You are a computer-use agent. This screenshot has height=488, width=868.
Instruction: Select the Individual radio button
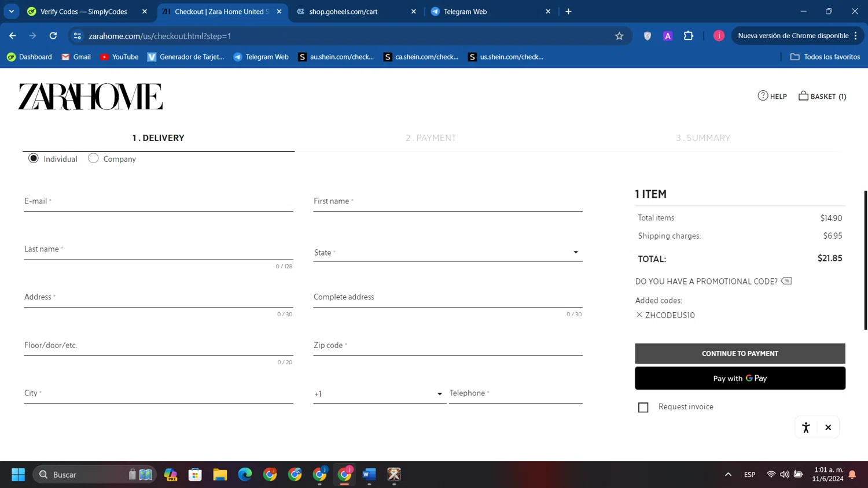[34, 158]
